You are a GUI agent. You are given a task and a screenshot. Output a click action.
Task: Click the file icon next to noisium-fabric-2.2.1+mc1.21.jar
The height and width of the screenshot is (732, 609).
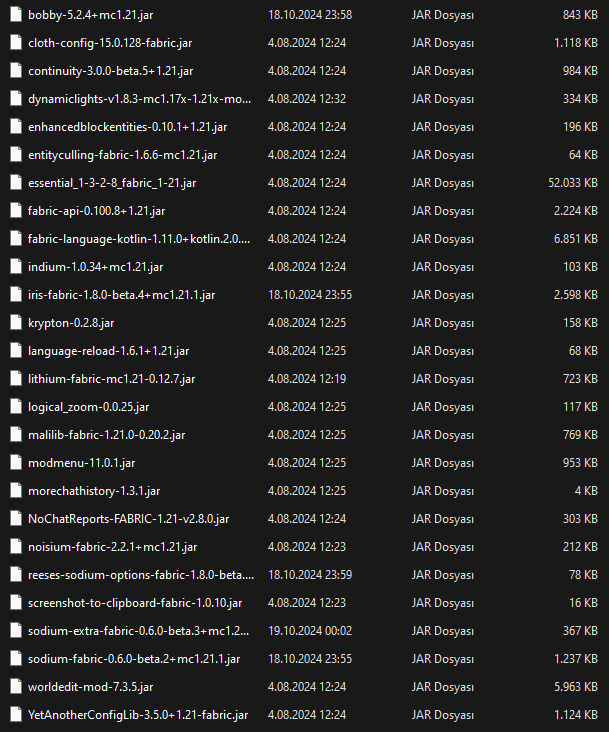[x=16, y=547]
